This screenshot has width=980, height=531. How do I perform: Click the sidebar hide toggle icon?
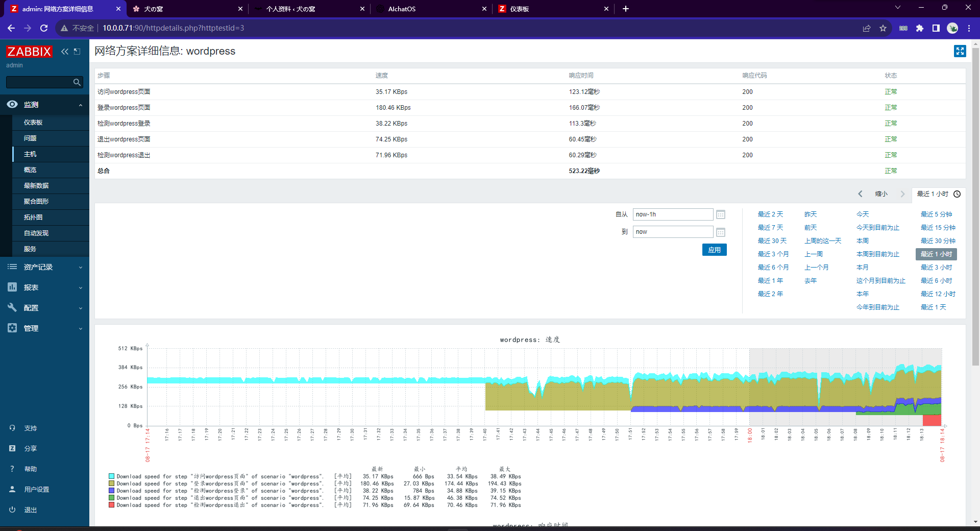(x=77, y=52)
